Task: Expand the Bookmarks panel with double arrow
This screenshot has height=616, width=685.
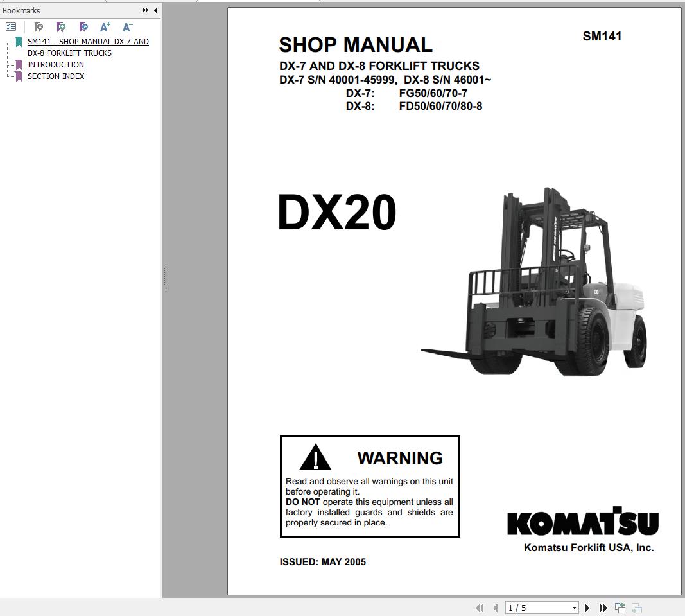Action: pyautogui.click(x=146, y=10)
